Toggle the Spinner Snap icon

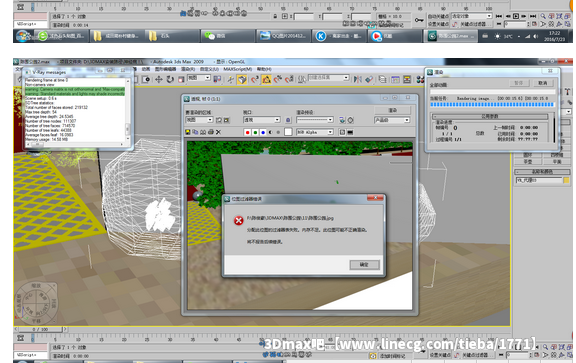click(290, 79)
